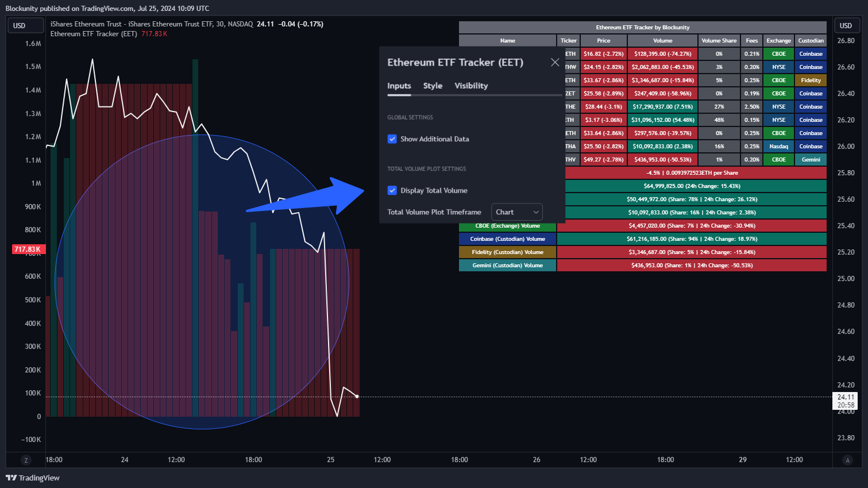Switch to the Visibility tab
Viewport: 868px width, 488px height.
click(471, 86)
